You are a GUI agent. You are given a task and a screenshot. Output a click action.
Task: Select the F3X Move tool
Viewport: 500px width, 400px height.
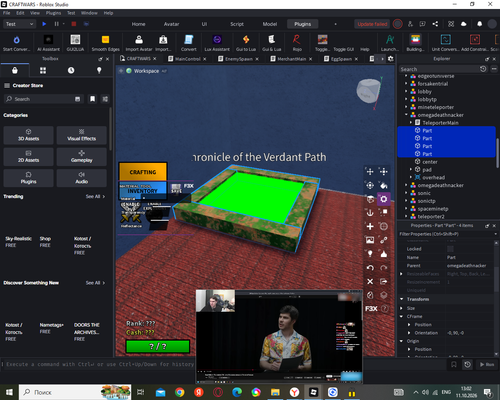(370, 172)
